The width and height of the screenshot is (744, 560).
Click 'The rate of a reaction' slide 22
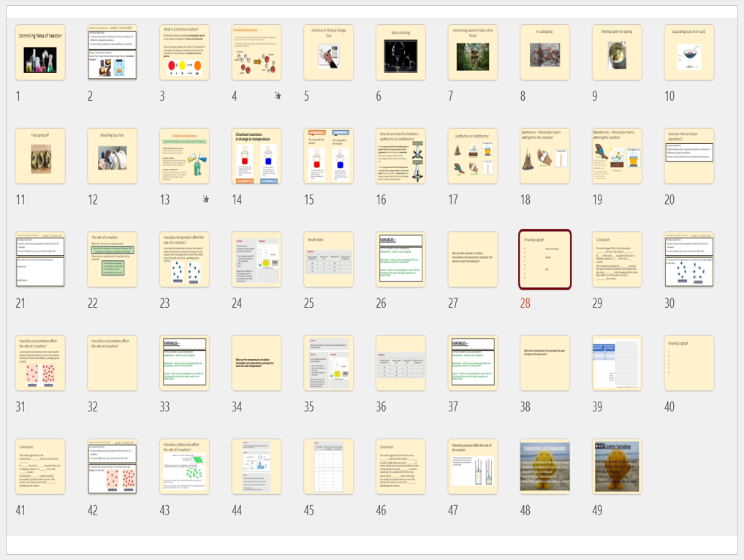[x=113, y=260]
